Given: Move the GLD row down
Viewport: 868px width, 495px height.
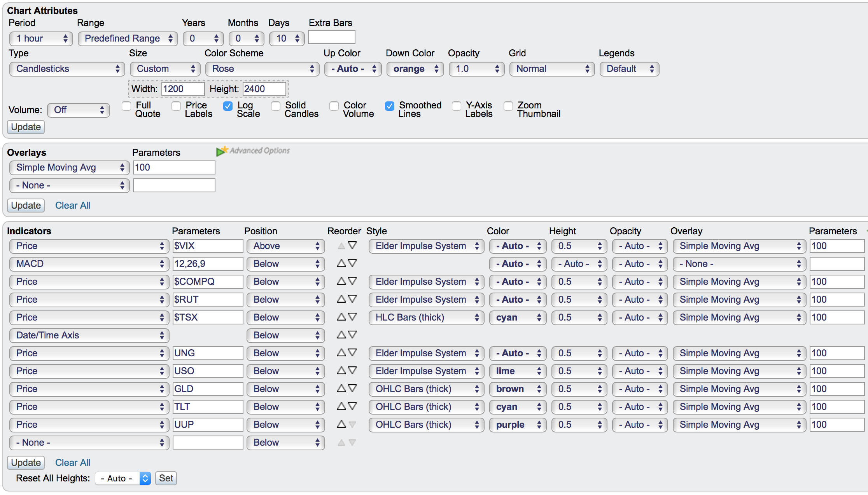Looking at the screenshot, I should 352,389.
